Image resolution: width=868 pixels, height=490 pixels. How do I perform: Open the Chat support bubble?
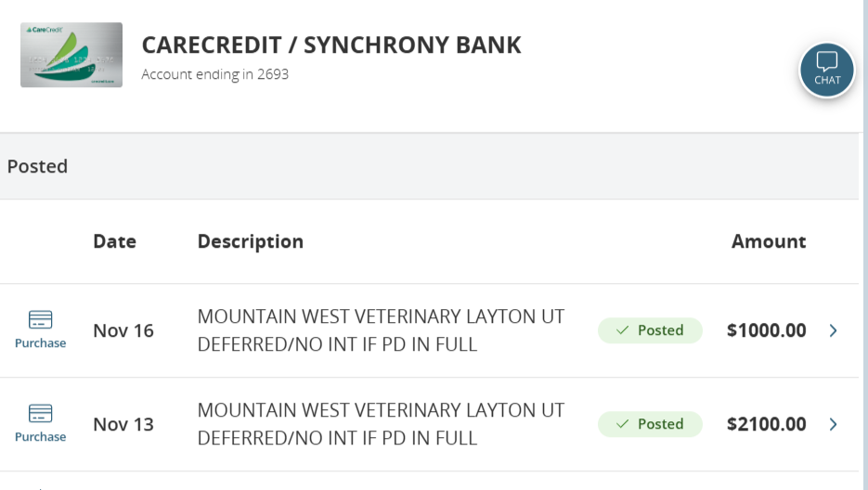point(826,70)
